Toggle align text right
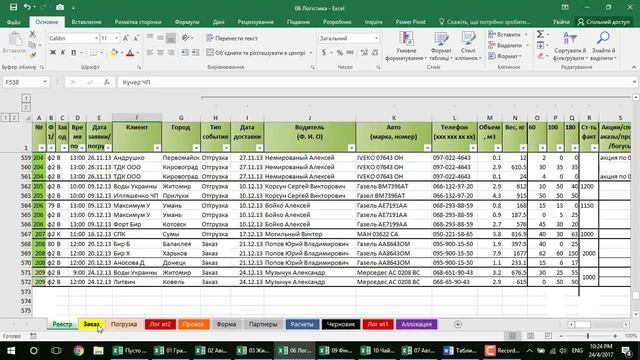Image resolution: width=640 pixels, height=360 pixels. click(171, 53)
